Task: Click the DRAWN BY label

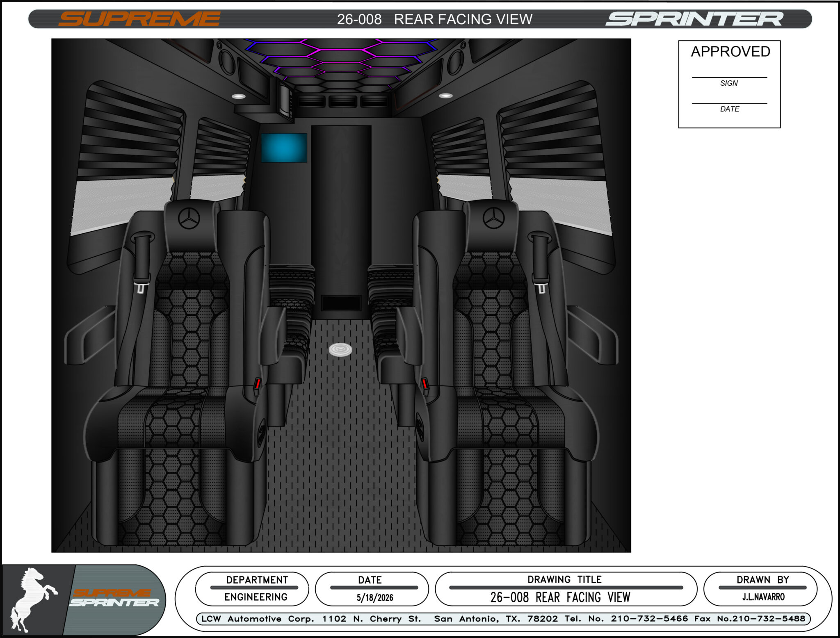Action: coord(763,580)
